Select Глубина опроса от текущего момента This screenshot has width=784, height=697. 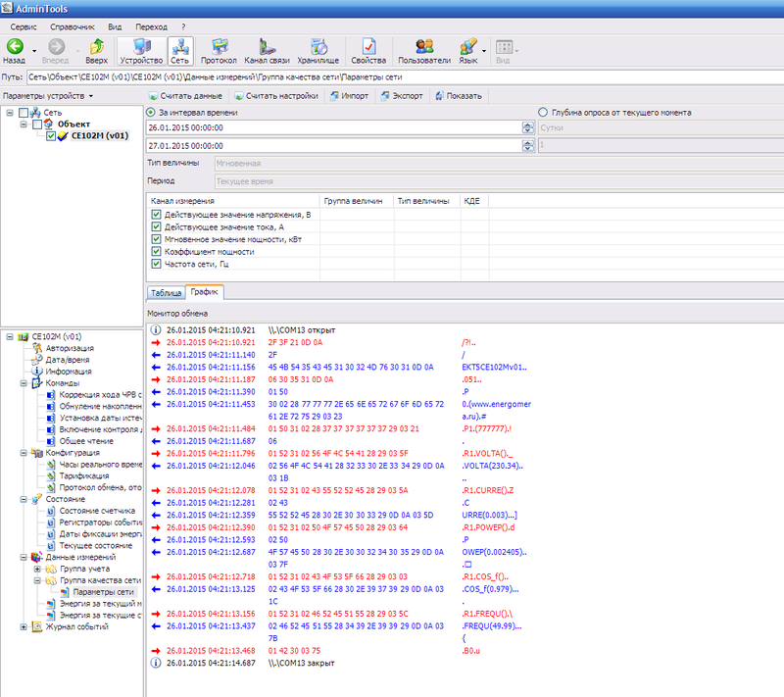point(544,113)
